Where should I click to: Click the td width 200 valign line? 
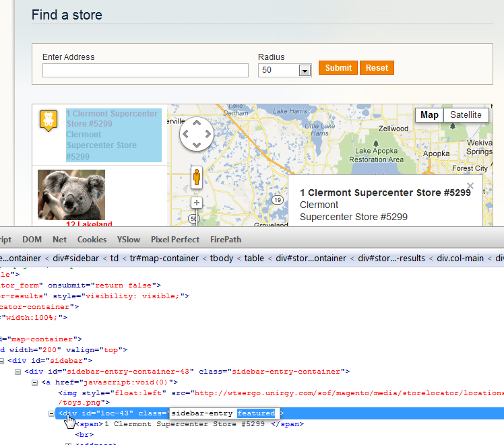click(63, 349)
